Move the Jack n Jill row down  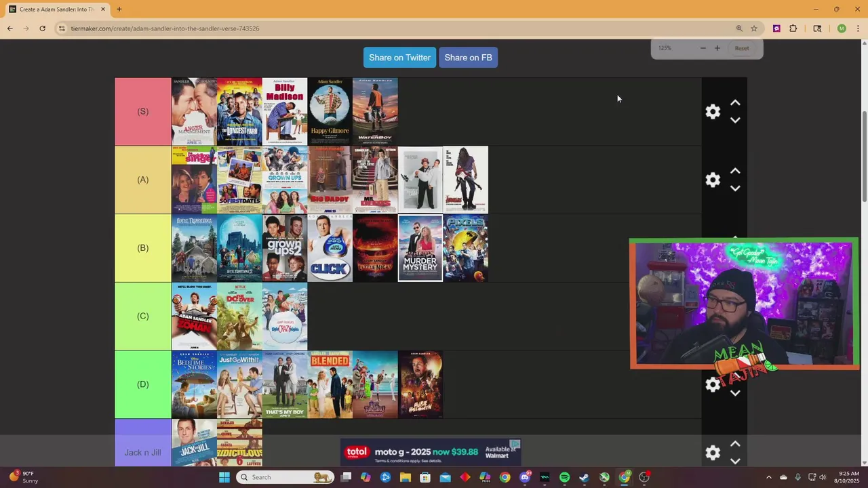pos(735,462)
